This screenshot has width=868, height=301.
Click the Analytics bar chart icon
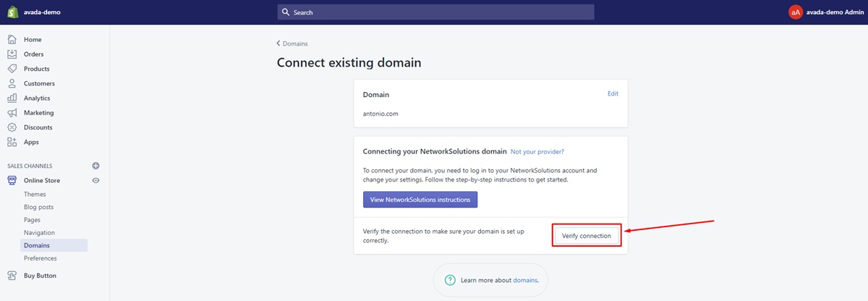coord(12,98)
